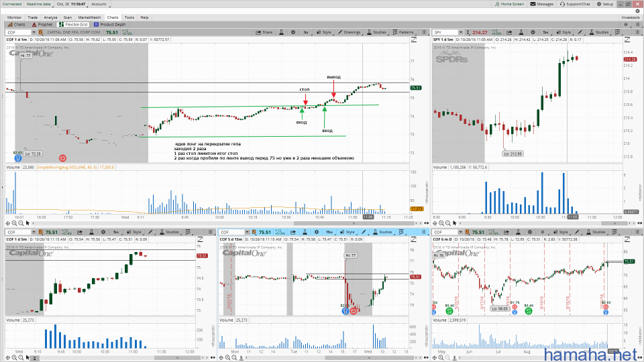Switch to the Analyze tab
This screenshot has height=362, width=644.
pyautogui.click(x=50, y=17)
